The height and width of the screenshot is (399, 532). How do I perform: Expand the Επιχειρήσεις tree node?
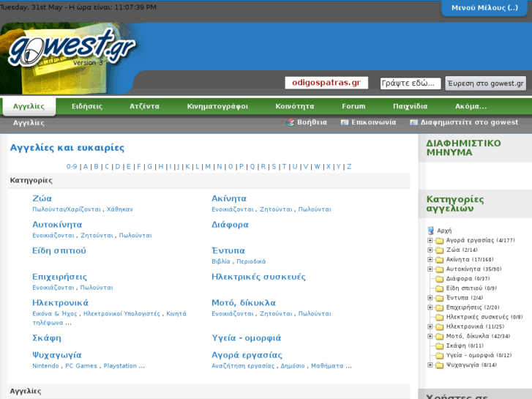430,307
